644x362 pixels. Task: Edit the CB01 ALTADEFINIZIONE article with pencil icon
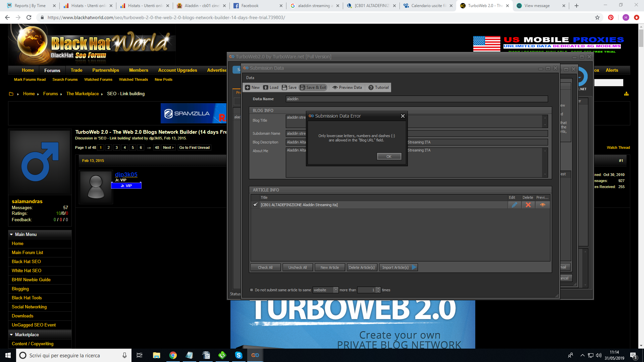(x=514, y=205)
